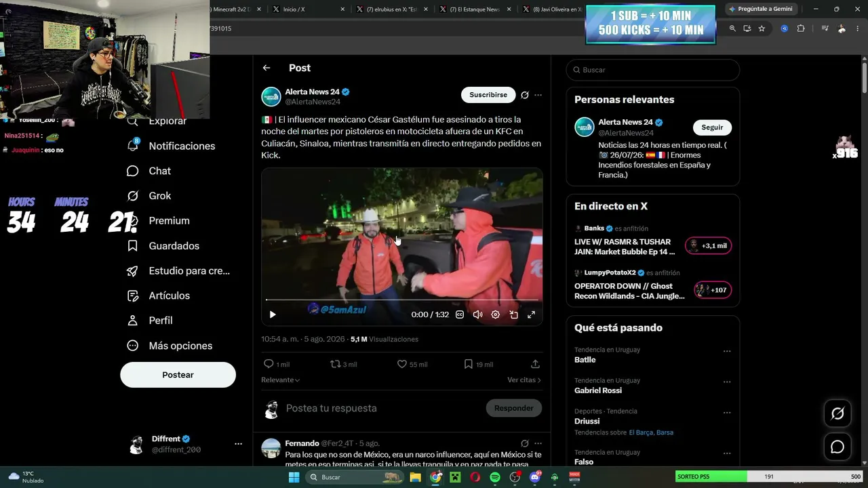
Task: Click the Responder button
Action: tap(513, 408)
